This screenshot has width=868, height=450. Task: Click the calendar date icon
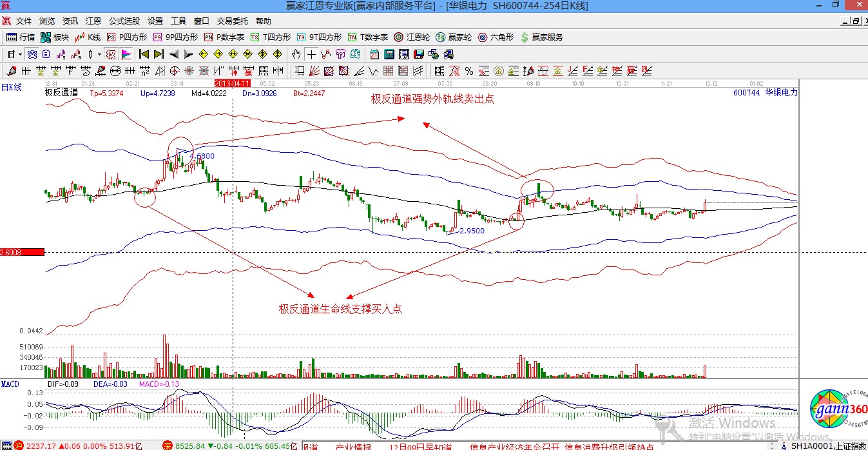(x=374, y=54)
